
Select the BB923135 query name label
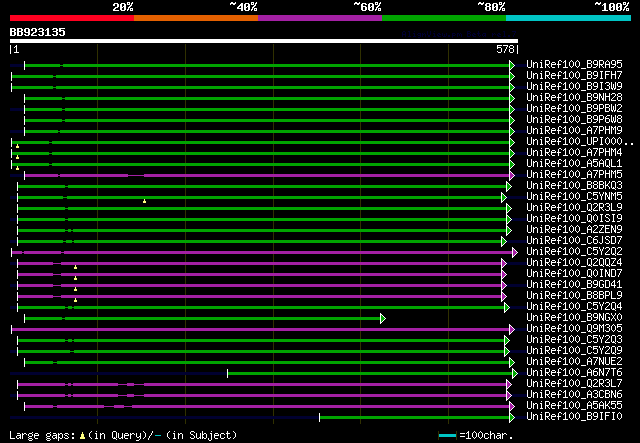(38, 32)
